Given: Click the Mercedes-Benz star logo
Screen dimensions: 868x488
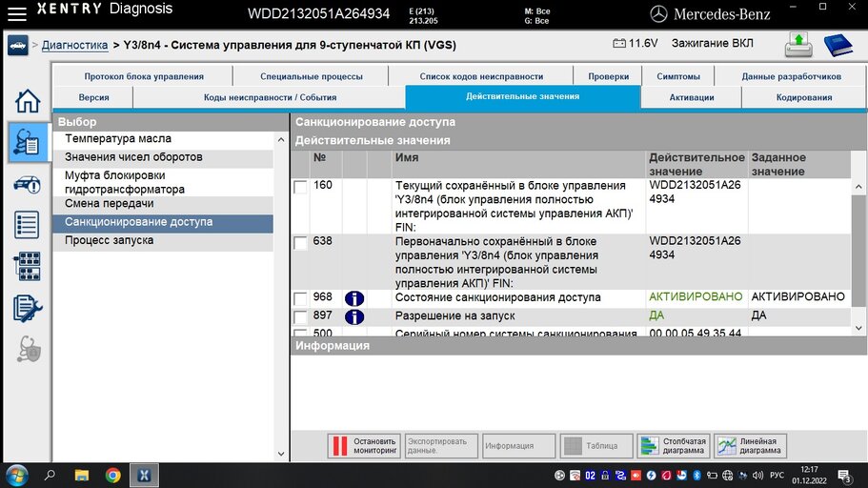Looking at the screenshot, I should coord(658,14).
